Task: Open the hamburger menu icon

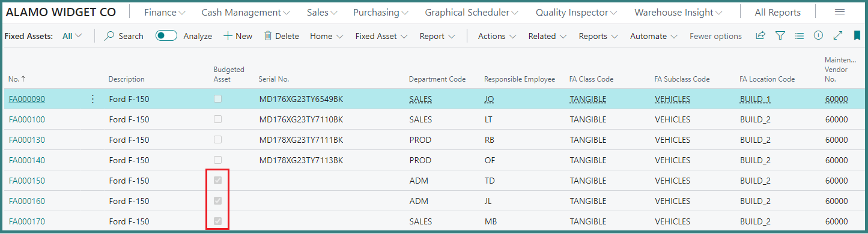Action: (x=840, y=13)
